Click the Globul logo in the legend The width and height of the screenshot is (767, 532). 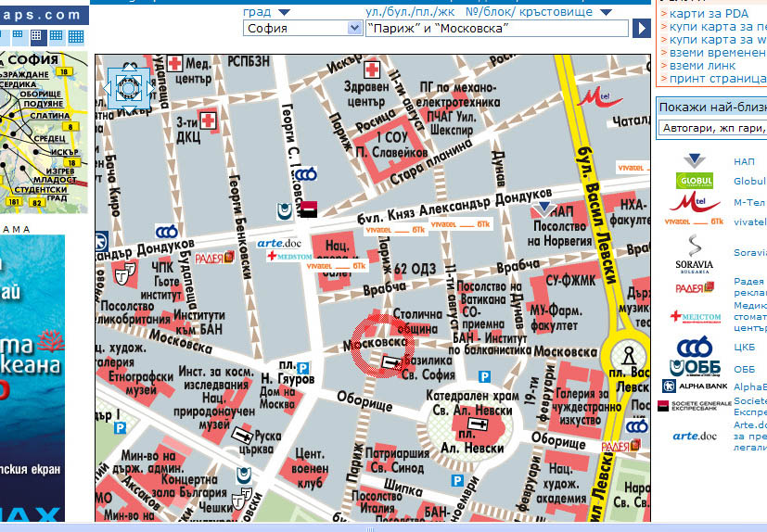click(x=694, y=180)
